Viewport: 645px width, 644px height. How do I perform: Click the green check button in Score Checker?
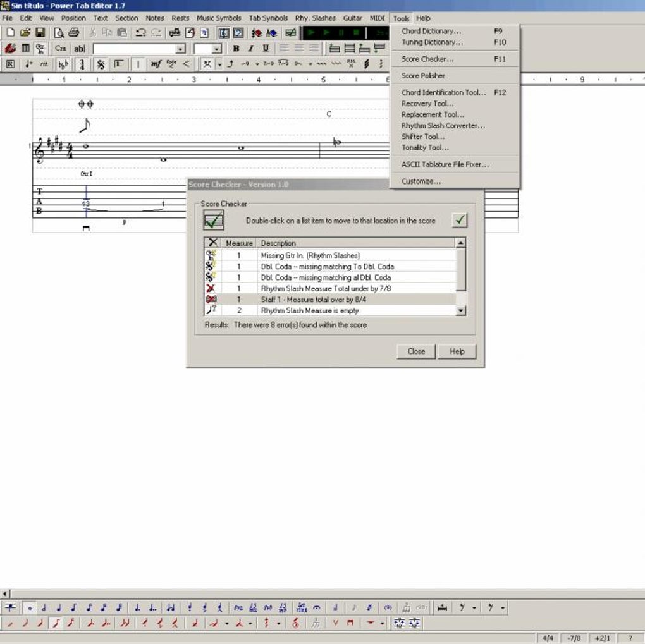click(x=460, y=220)
